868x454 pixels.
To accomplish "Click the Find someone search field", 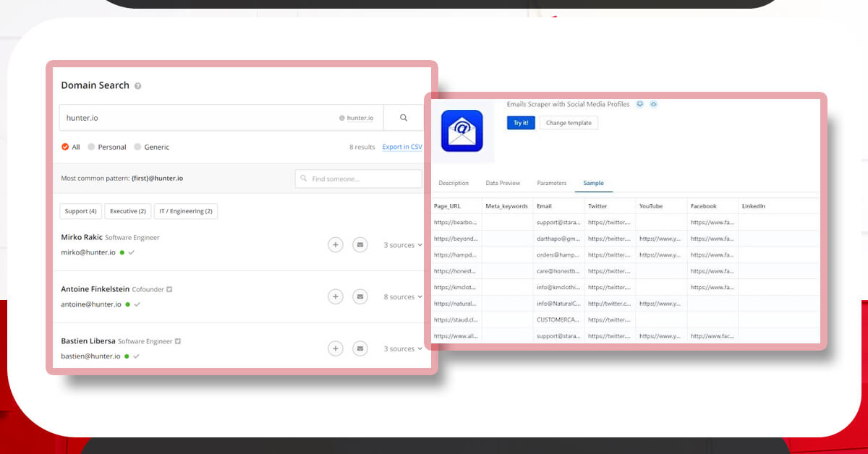I will tap(359, 179).
